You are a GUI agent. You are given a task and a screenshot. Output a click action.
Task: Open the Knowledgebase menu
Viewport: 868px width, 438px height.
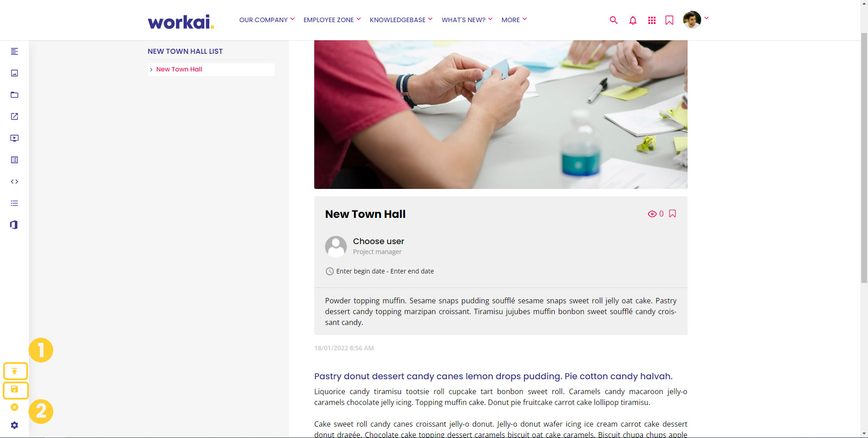[401, 20]
